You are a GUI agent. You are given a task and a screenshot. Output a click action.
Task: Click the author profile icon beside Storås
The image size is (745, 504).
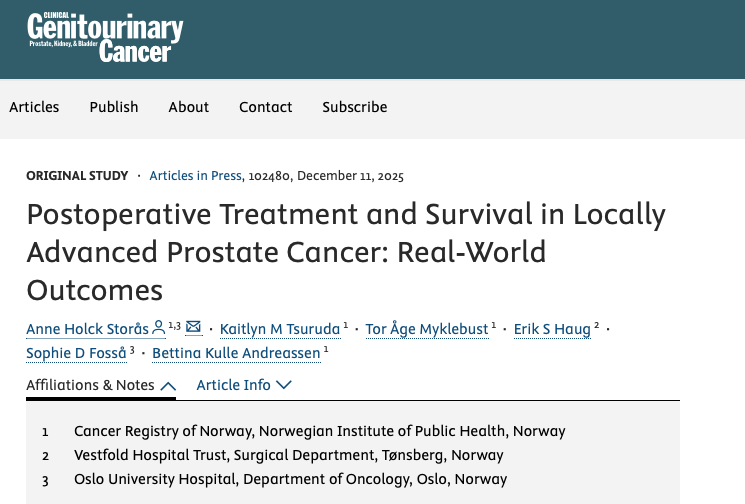click(158, 328)
